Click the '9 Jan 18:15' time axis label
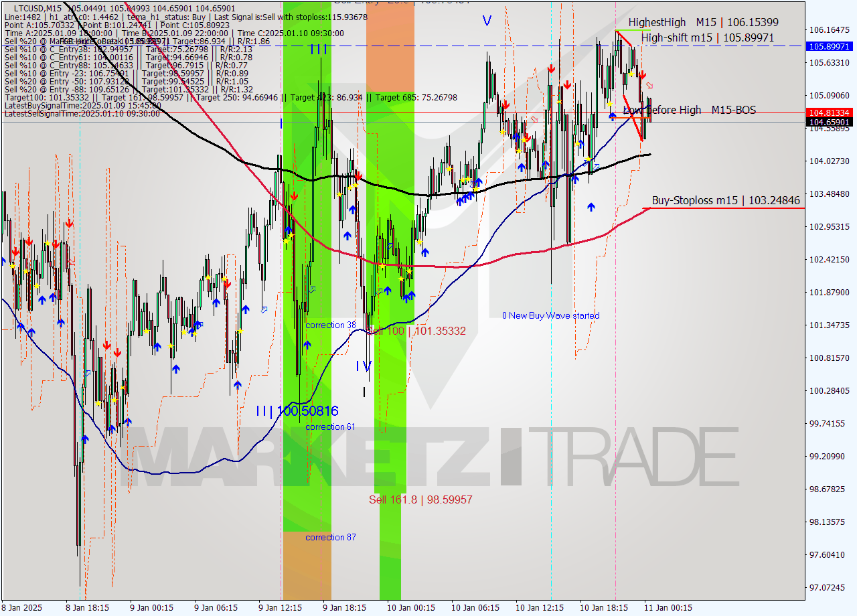Image resolution: width=857 pixels, height=616 pixels. point(344,608)
